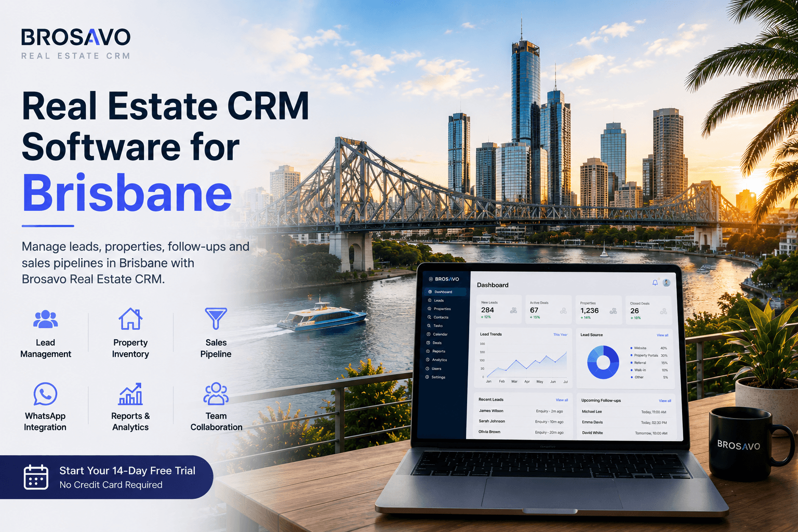Viewport: 798px width, 532px height.
Task: Click the Reports & Analytics chart icon
Action: point(130,394)
